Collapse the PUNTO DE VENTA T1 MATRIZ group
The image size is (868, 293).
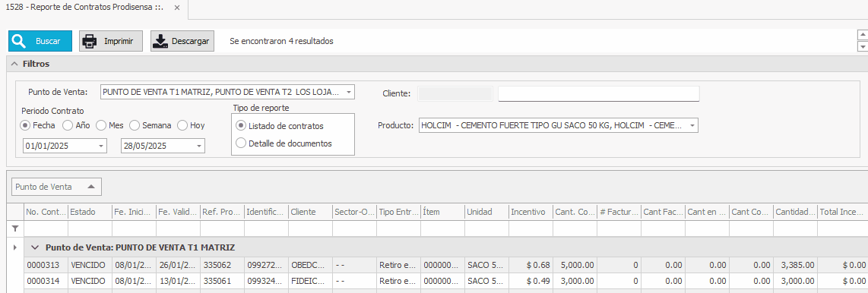pyautogui.click(x=36, y=247)
